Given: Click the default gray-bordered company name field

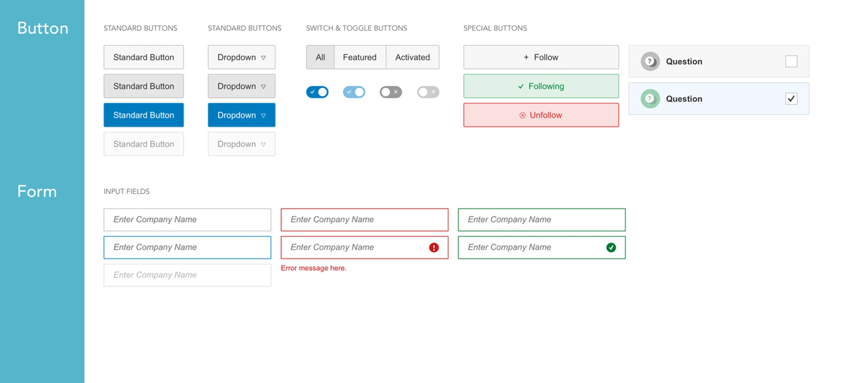Looking at the screenshot, I should coord(187,220).
